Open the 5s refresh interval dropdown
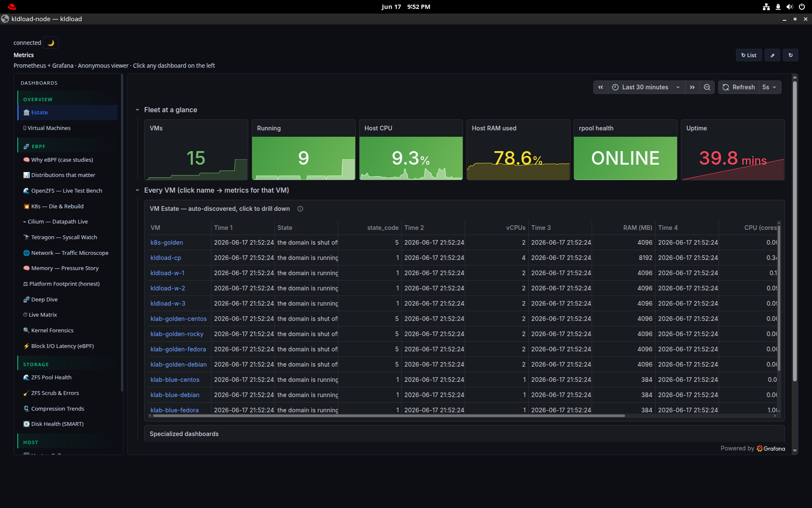Image resolution: width=812 pixels, height=508 pixels. [770, 87]
